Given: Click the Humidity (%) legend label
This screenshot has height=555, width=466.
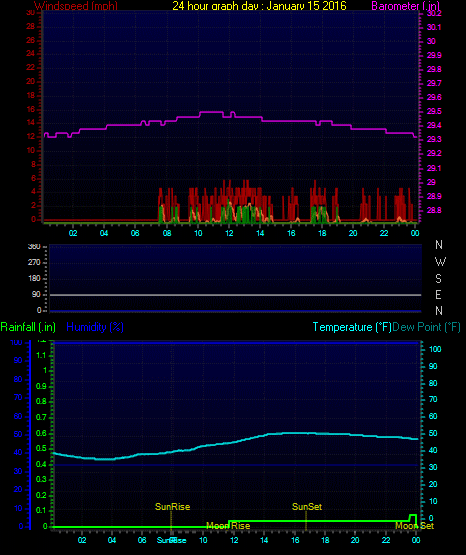Looking at the screenshot, I should 95,327.
